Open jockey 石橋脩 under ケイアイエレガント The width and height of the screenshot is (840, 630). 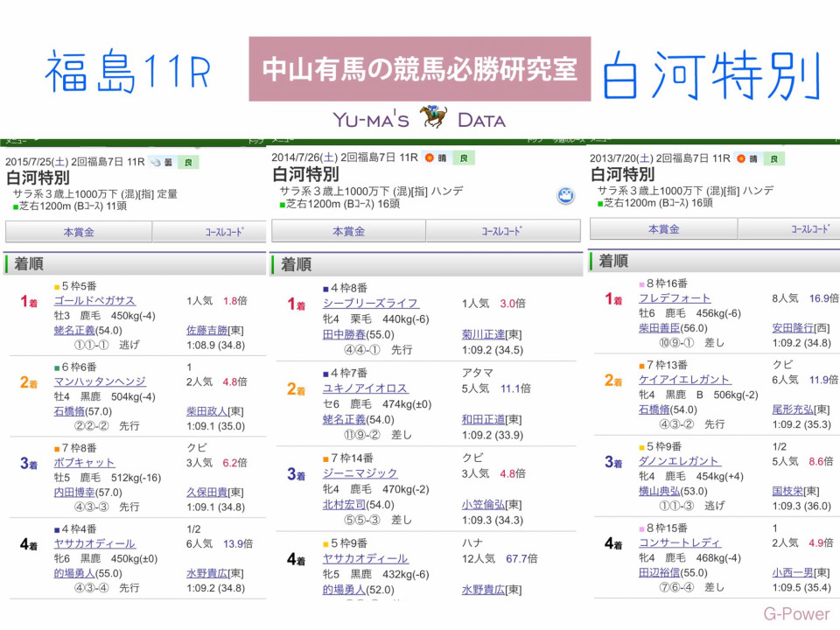tap(654, 409)
